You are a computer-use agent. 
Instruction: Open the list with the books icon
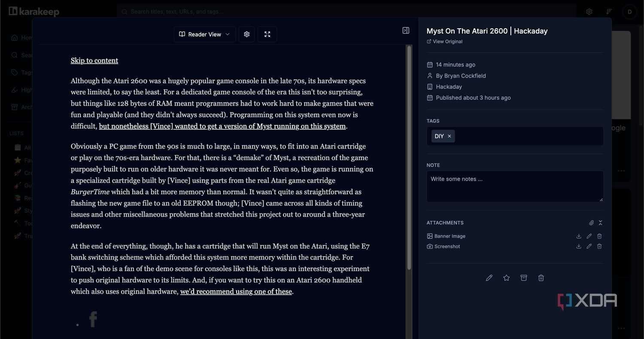click(23, 198)
